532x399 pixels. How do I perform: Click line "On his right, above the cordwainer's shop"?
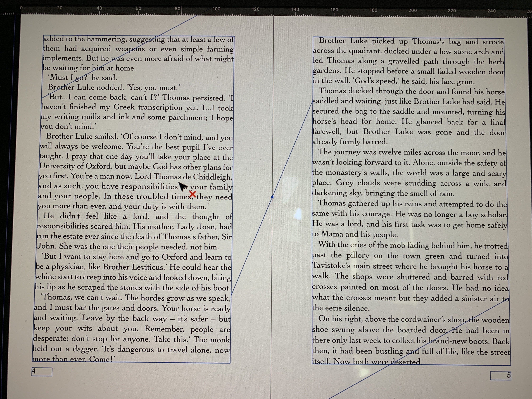pos(414,319)
